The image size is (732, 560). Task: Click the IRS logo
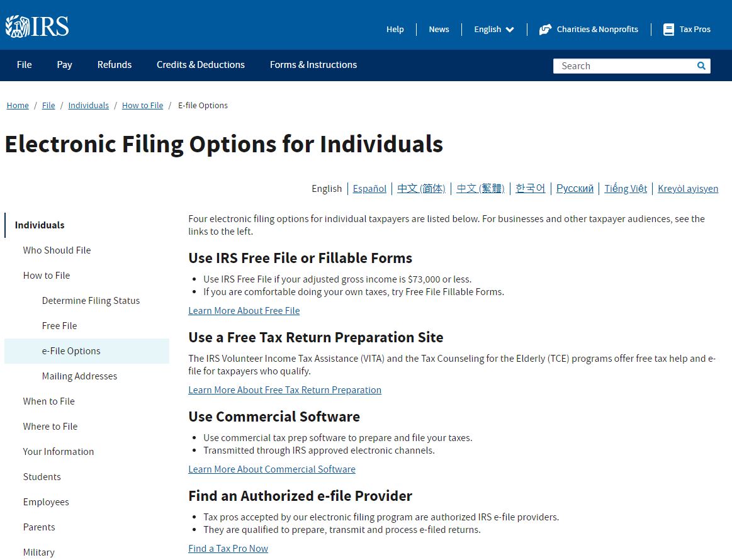click(37, 26)
